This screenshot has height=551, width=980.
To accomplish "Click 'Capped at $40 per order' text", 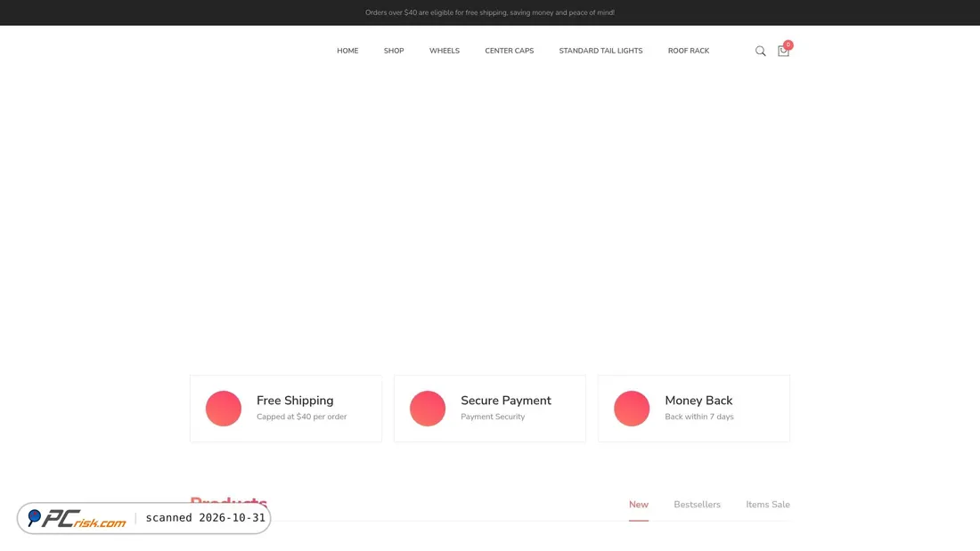I will point(301,417).
